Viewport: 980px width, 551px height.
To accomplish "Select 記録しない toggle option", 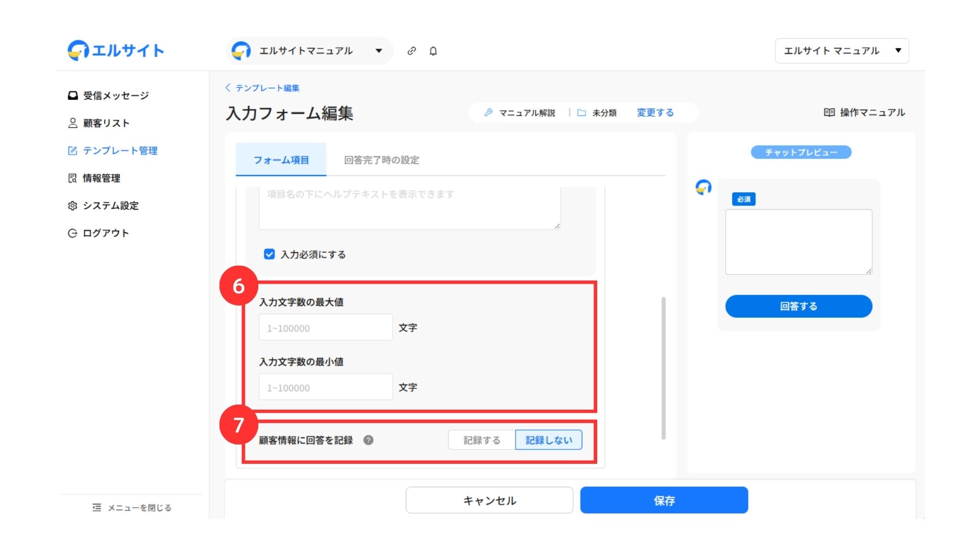I will [x=549, y=440].
